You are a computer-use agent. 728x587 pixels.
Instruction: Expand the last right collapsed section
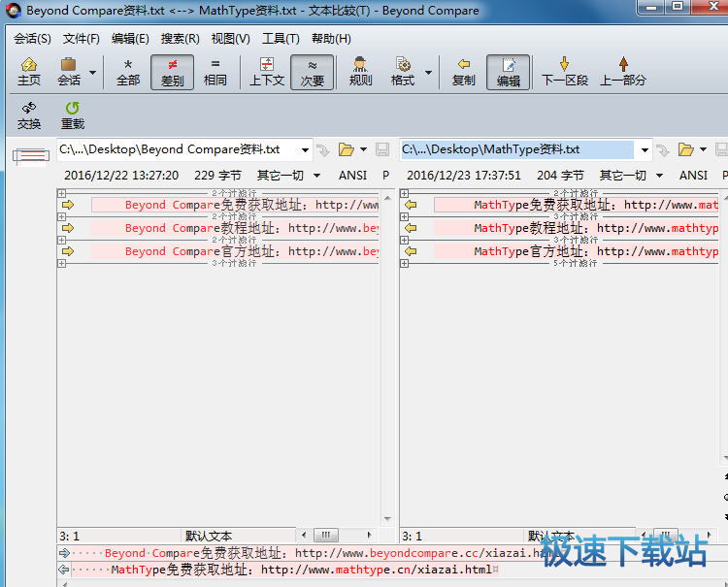point(405,263)
